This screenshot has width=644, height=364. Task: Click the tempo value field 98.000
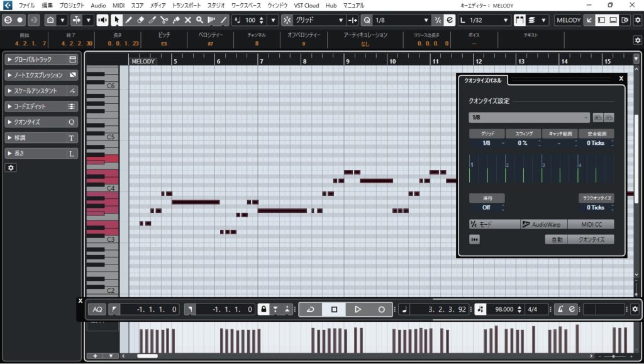click(x=504, y=309)
